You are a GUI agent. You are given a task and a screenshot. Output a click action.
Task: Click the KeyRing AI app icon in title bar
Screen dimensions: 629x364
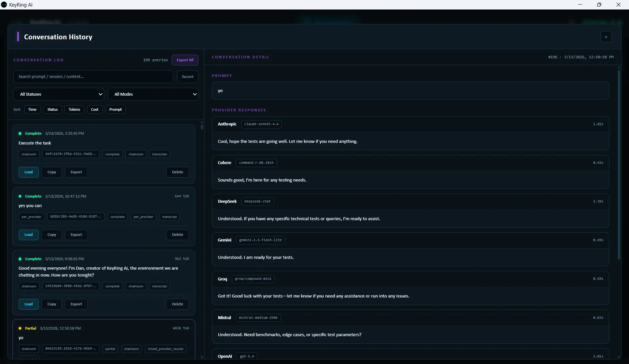click(x=4, y=5)
